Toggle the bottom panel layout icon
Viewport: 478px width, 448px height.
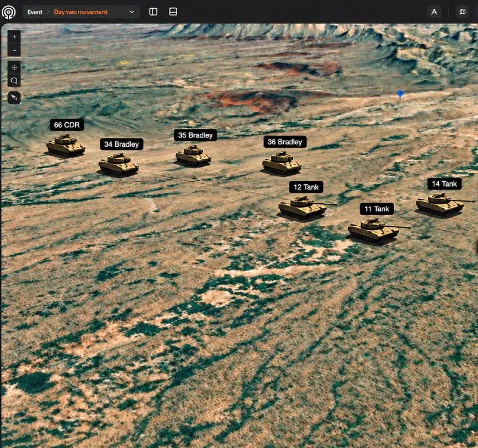point(173,12)
